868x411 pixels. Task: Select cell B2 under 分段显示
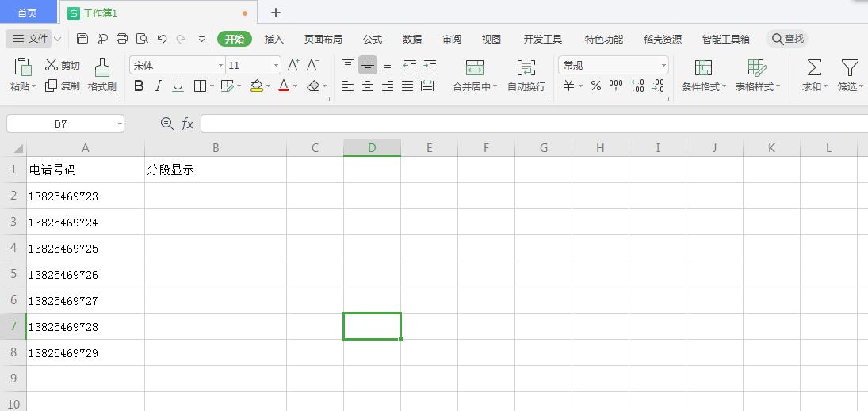pos(216,196)
